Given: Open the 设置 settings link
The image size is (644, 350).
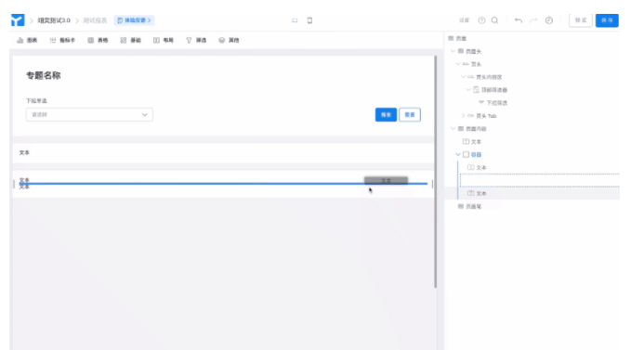Looking at the screenshot, I should pos(464,20).
